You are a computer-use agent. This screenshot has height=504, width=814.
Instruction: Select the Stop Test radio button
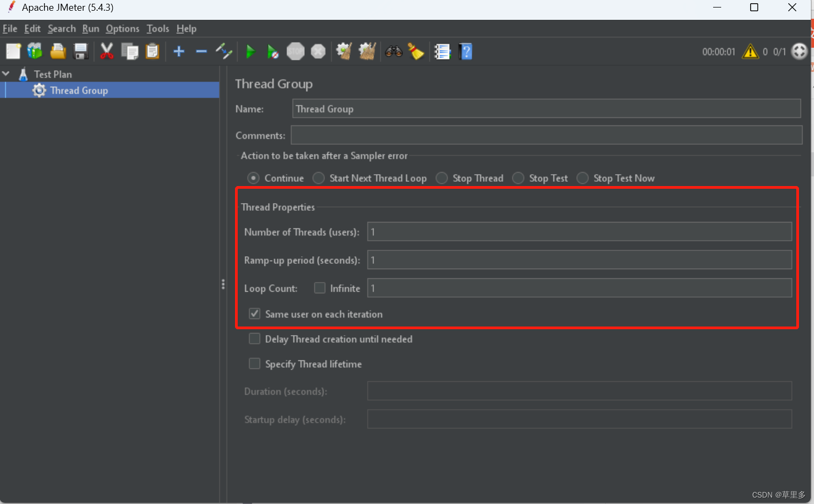tap(518, 178)
